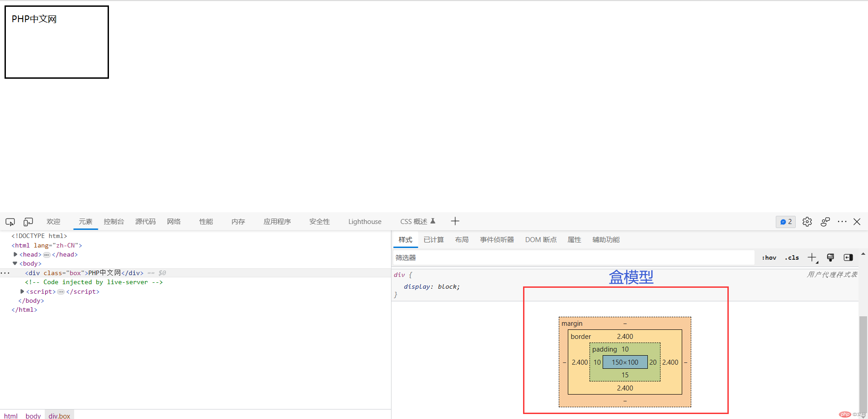868x419 pixels.
Task: Select the live-server injected comment line
Action: click(94, 282)
